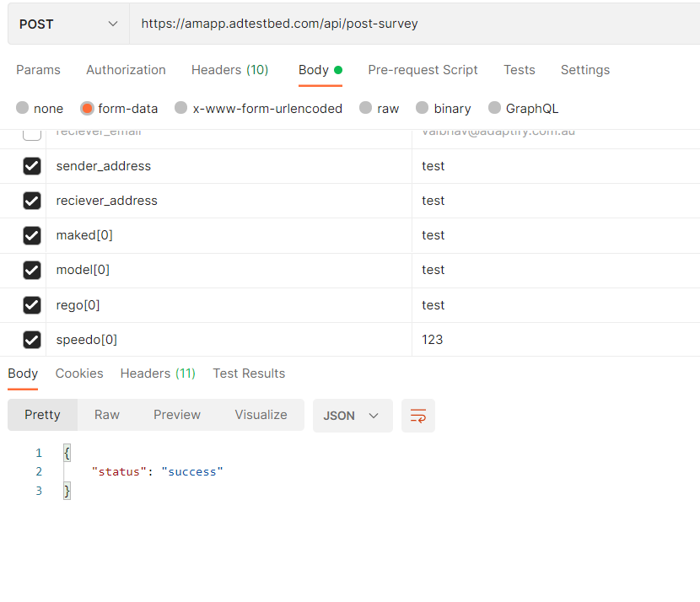Uncheck the sender_address row
This screenshot has height=602, width=700.
point(32,166)
